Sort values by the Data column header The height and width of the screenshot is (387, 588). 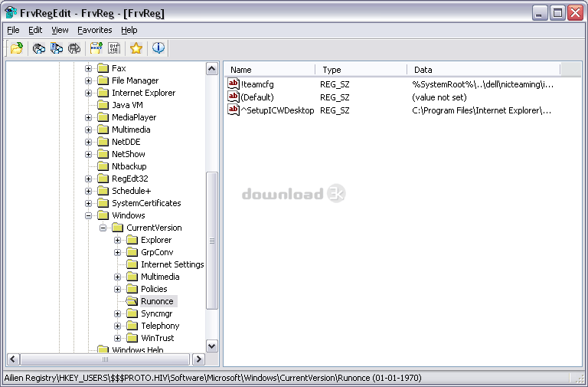484,70
